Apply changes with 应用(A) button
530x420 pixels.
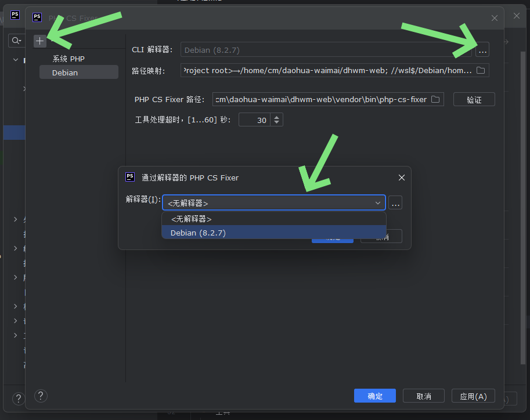pos(473,396)
